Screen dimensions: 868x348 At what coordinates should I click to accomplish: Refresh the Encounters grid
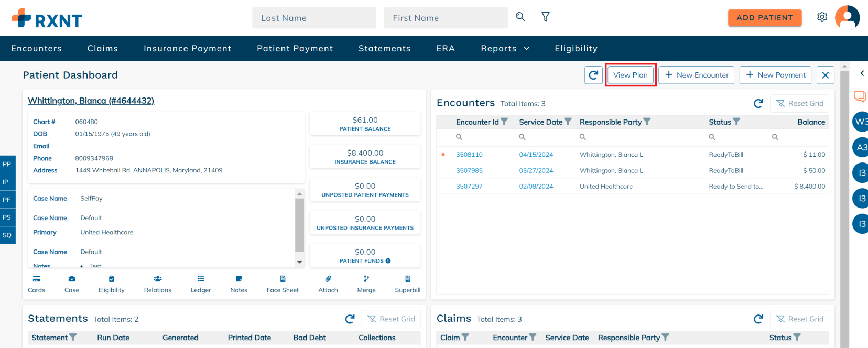(x=758, y=104)
